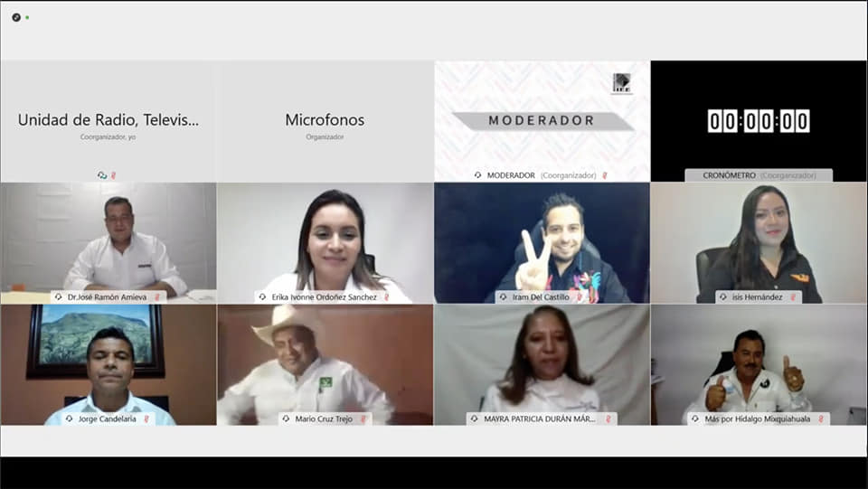The image size is (868, 489).
Task: Select Jorge Candelaria video tile
Action: (108, 364)
